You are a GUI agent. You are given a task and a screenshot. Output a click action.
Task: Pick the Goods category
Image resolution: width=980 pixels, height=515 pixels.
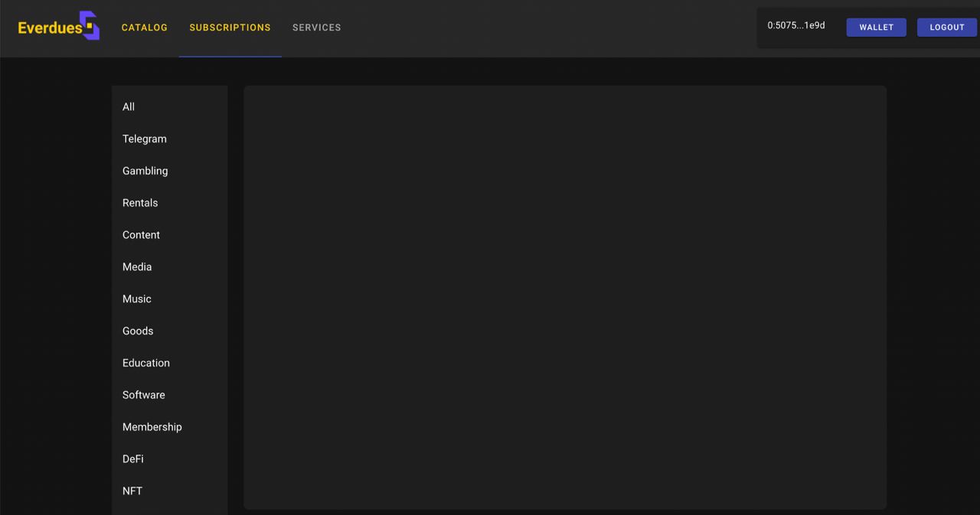[138, 331]
